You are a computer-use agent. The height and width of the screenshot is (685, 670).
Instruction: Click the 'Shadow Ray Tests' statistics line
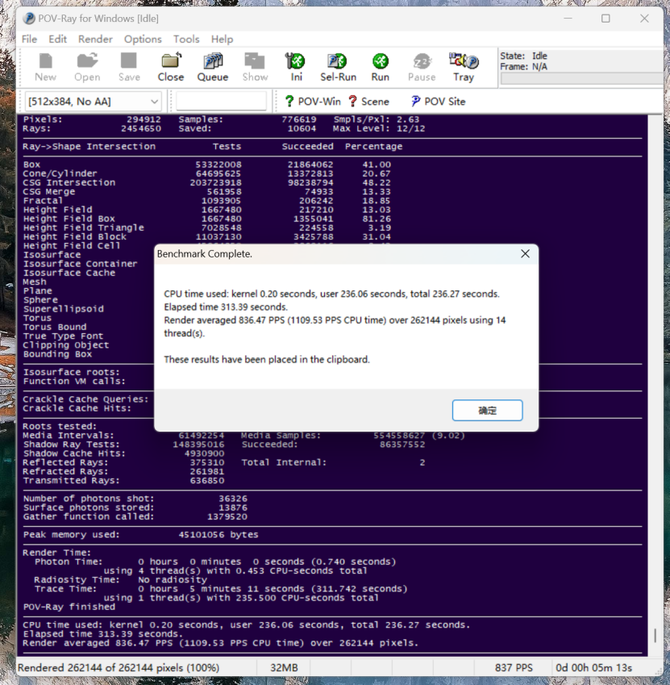[x=124, y=444]
